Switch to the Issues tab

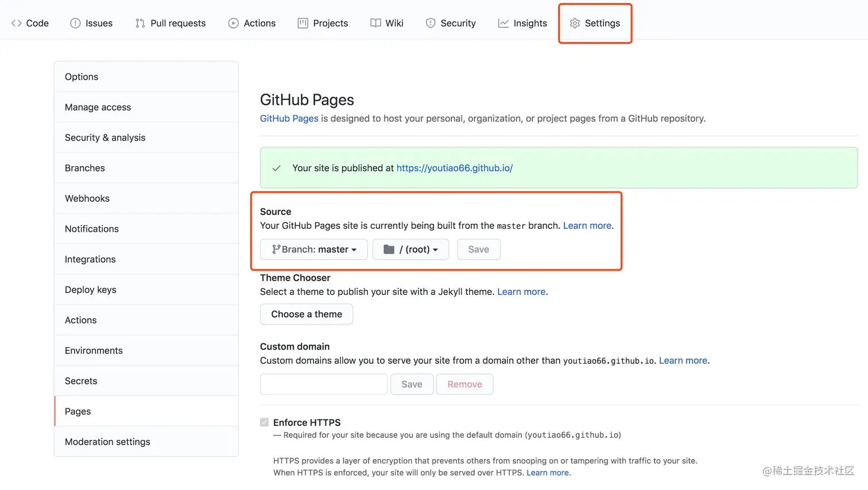tap(91, 23)
